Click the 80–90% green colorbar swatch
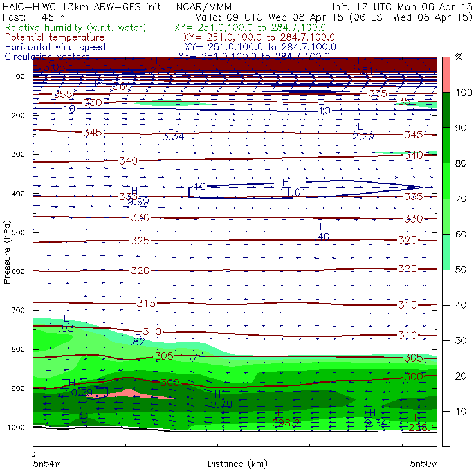 [x=446, y=145]
